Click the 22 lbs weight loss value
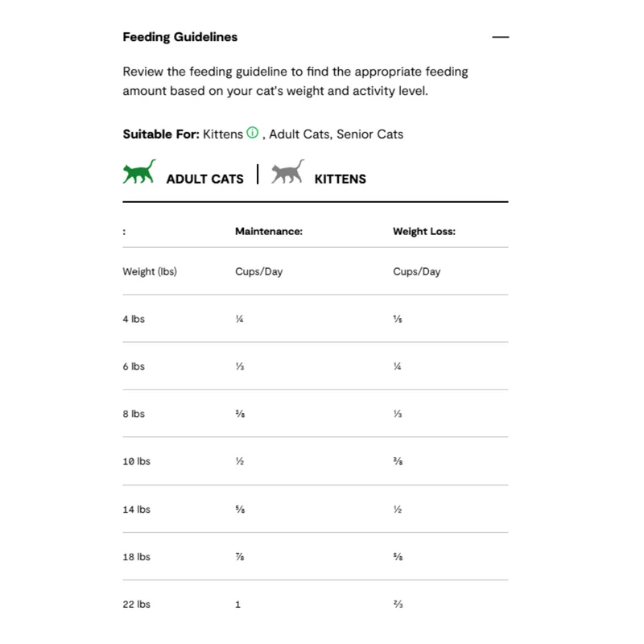 coord(398,605)
